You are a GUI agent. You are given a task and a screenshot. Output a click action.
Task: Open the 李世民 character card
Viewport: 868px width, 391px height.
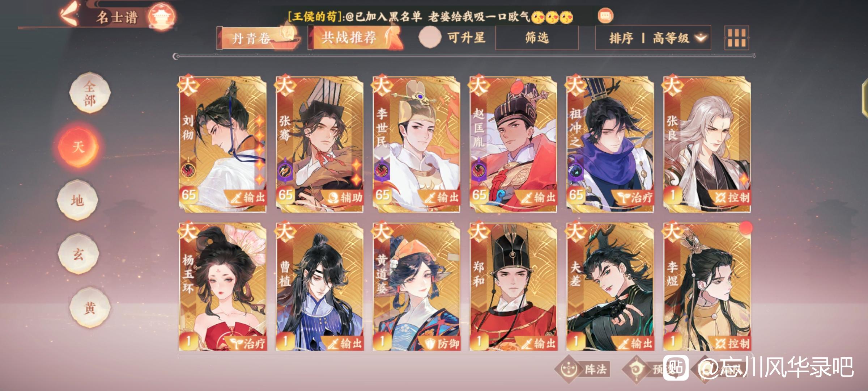point(416,144)
